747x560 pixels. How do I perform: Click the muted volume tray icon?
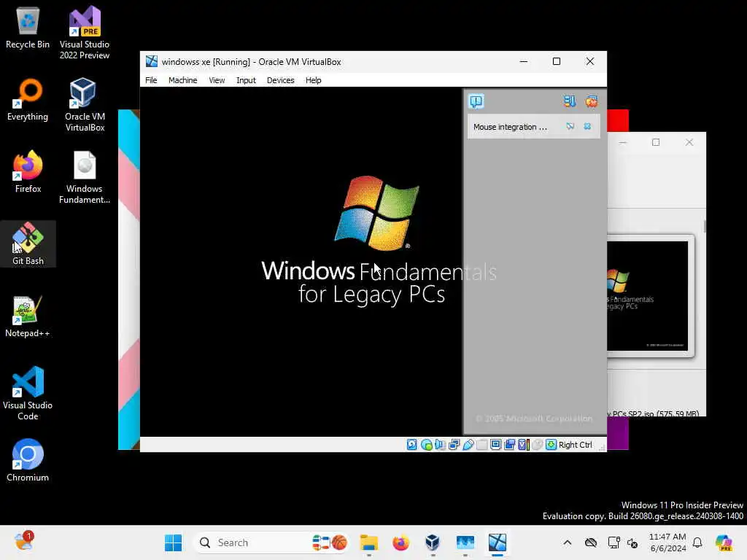[632, 542]
